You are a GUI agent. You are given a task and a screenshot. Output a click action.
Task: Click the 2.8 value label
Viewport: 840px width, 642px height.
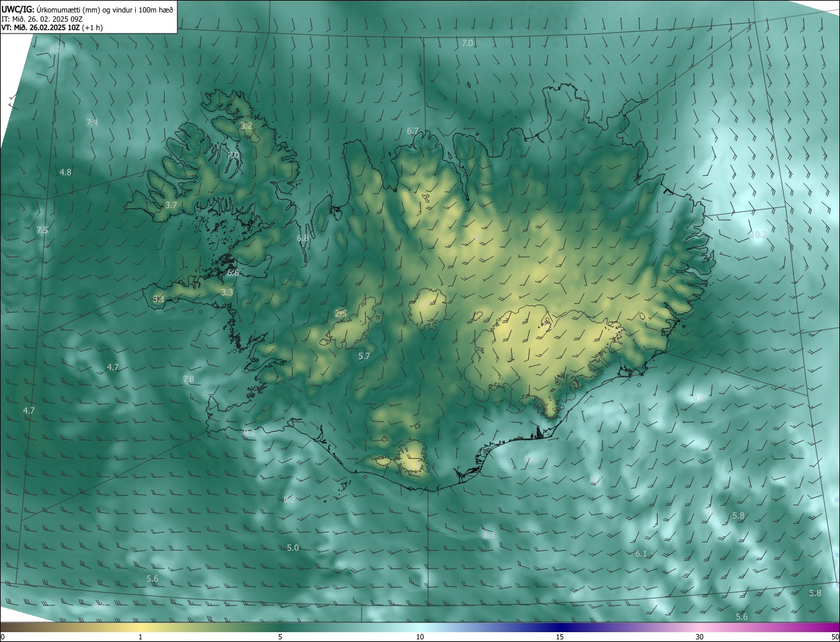click(341, 313)
